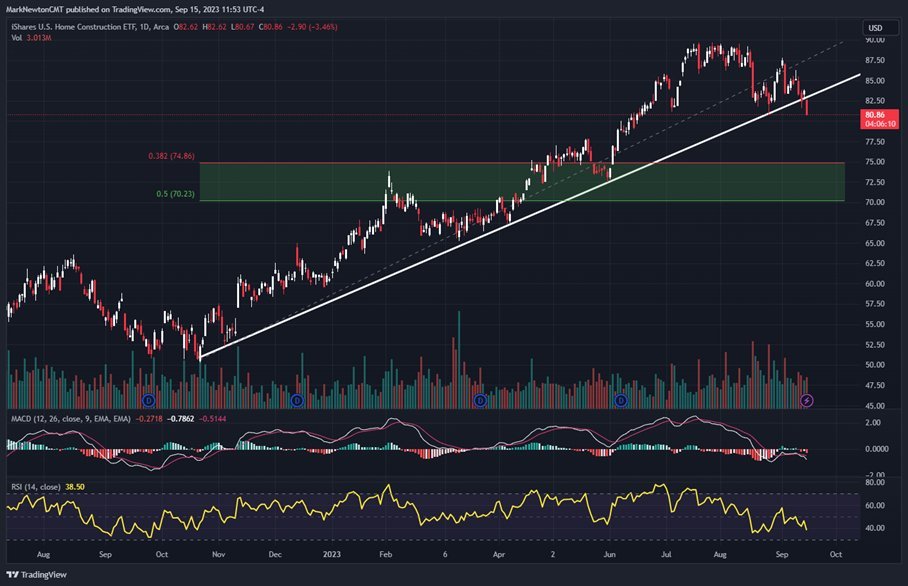908x586 pixels.
Task: Click the TradingView logo
Action: [x=36, y=574]
